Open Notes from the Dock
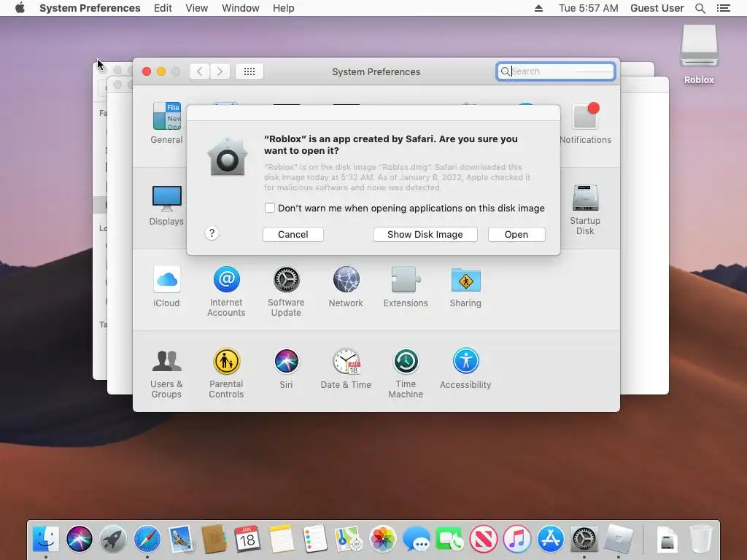 [x=281, y=539]
